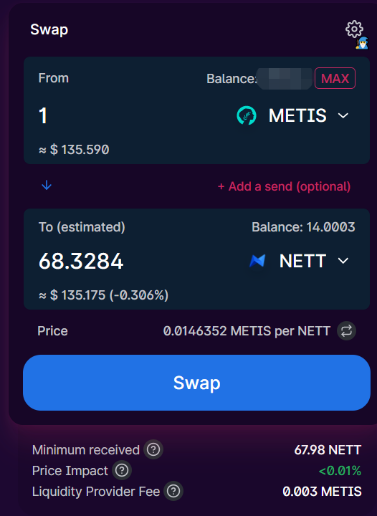Open help tooltip for Price Impact
The width and height of the screenshot is (377, 516).
pyautogui.click(x=122, y=470)
